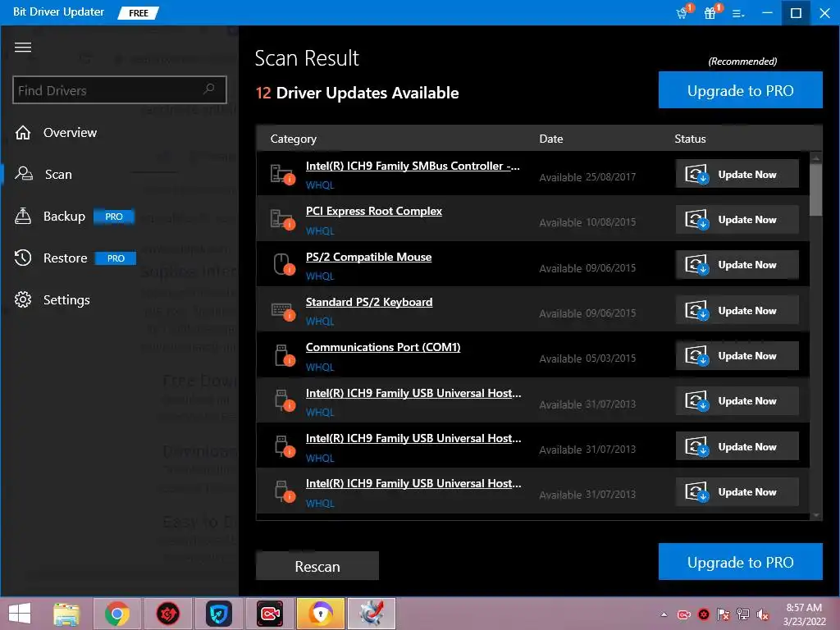This screenshot has width=840, height=630.
Task: Click the date 05/03/2015
Action: tap(610, 358)
